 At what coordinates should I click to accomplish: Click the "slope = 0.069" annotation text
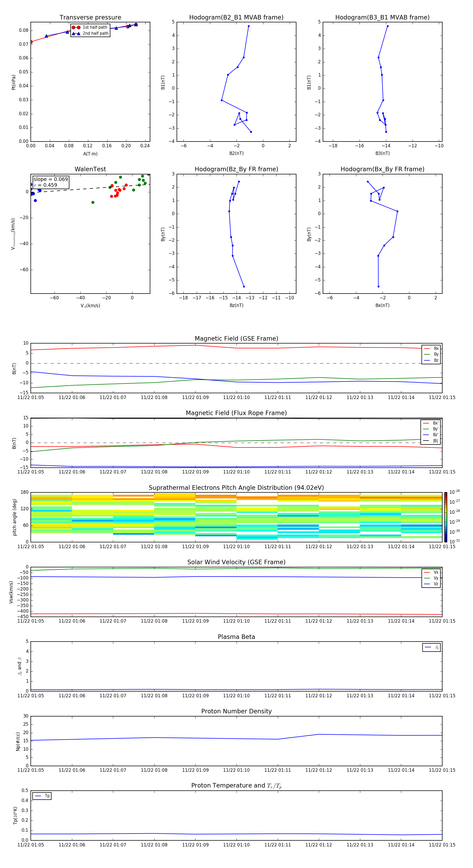pyautogui.click(x=50, y=179)
